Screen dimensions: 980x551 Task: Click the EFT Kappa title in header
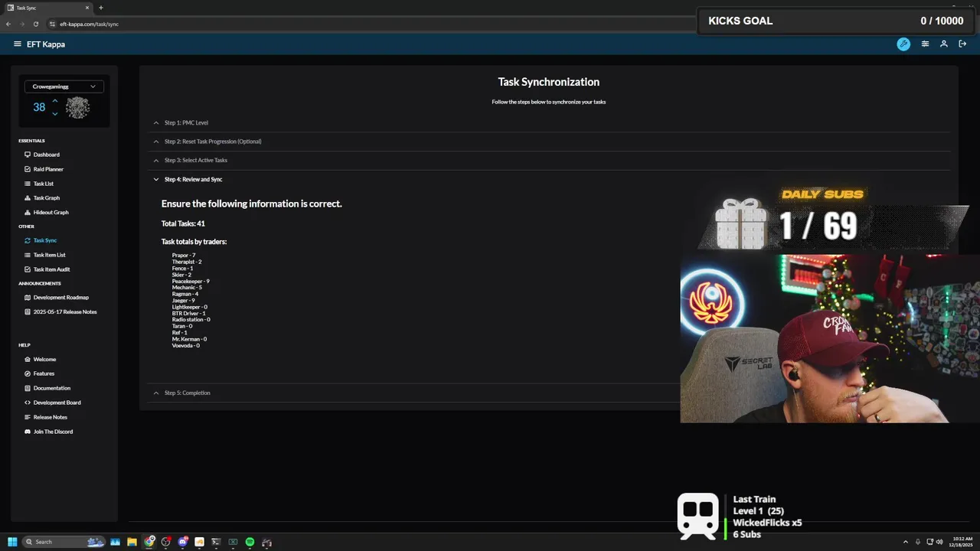[x=46, y=44]
